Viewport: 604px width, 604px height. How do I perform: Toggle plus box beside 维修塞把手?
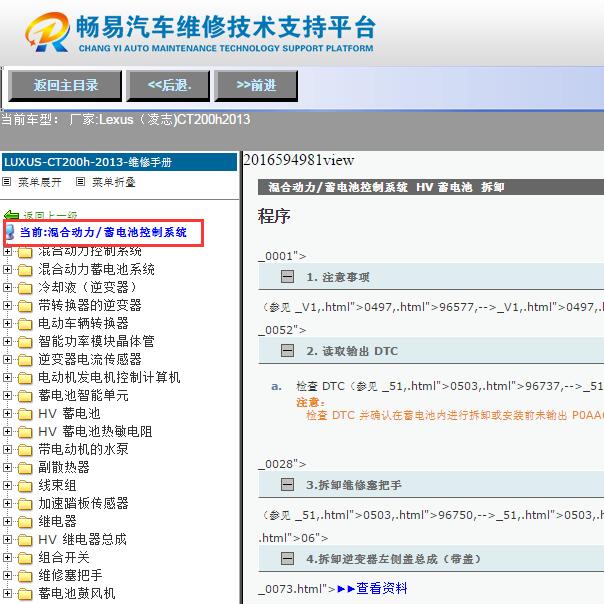7,575
